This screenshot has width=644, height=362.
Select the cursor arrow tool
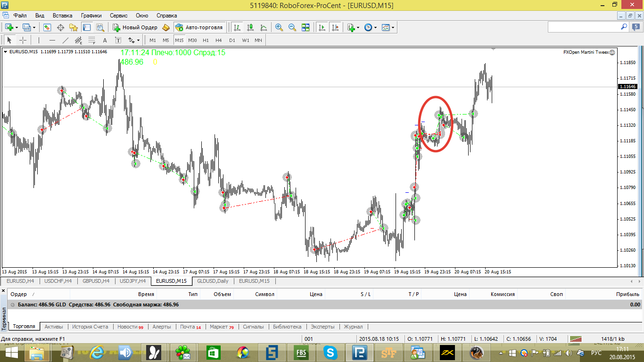pyautogui.click(x=9, y=40)
